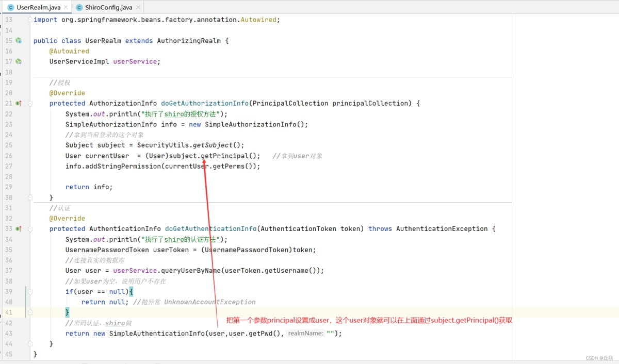Click the highlighted closing brace on line 41
The height and width of the screenshot is (364, 619).
pyautogui.click(x=67, y=312)
